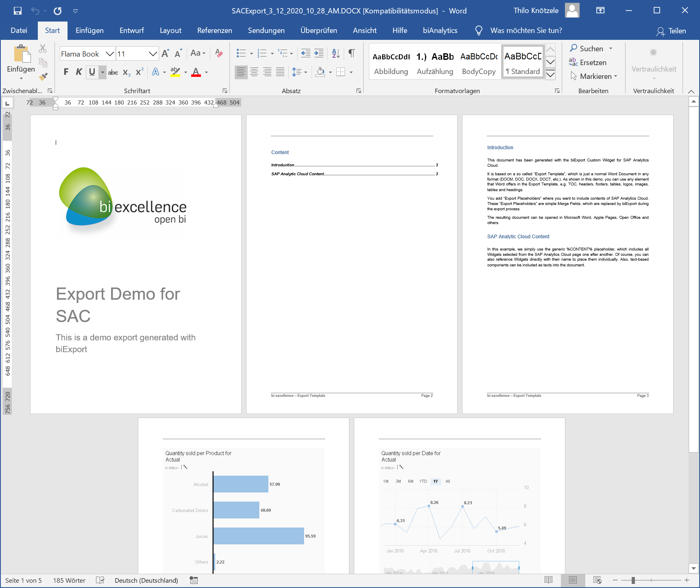Justify the text alignment
Image resolution: width=700 pixels, height=588 pixels.
[280, 72]
